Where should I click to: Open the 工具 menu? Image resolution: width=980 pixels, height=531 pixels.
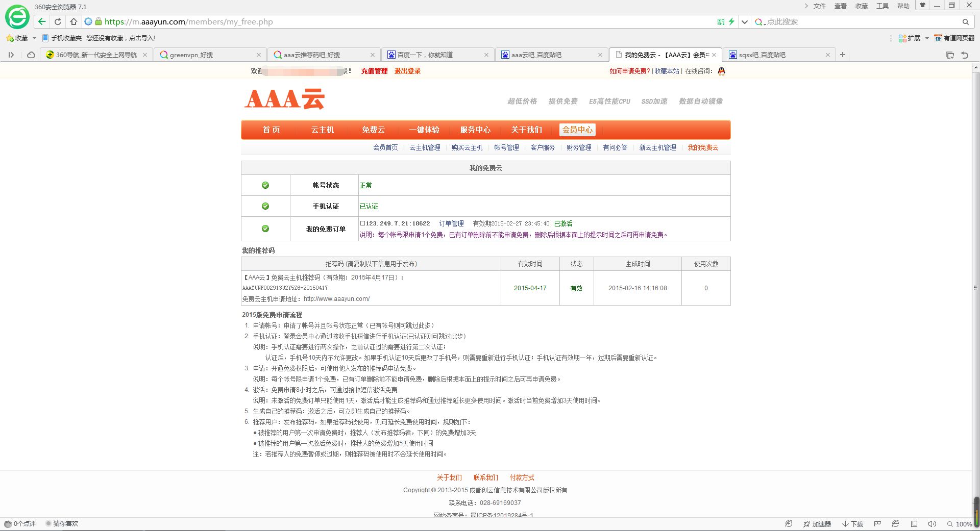(x=883, y=6)
